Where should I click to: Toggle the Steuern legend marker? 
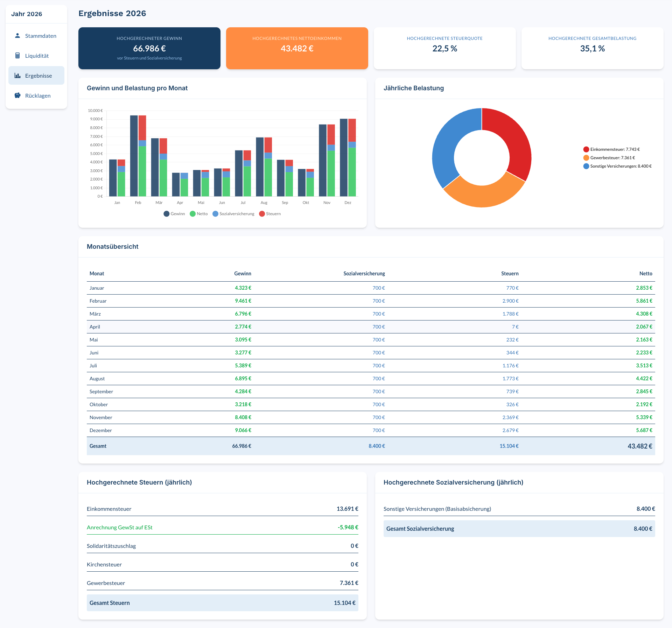coord(262,214)
